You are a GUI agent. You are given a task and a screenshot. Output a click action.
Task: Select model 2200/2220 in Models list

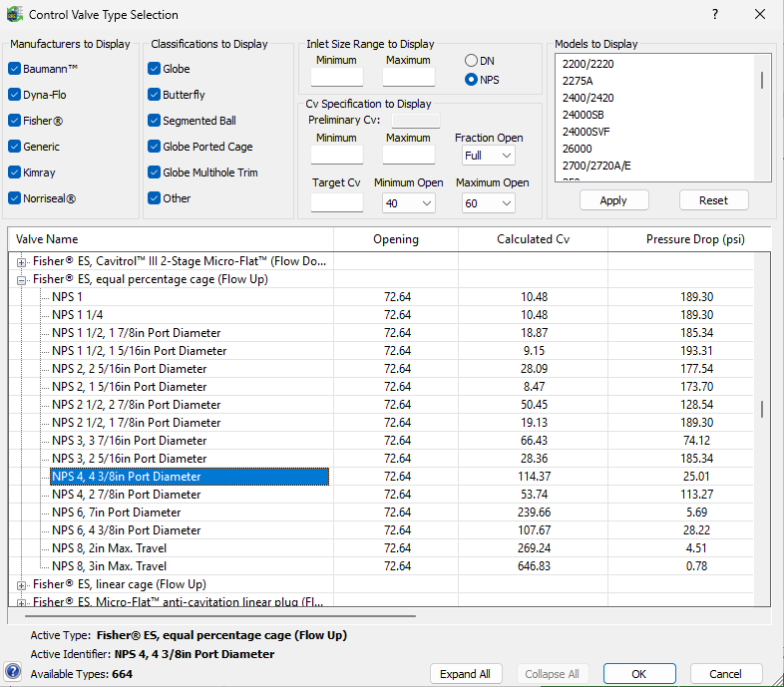click(588, 64)
